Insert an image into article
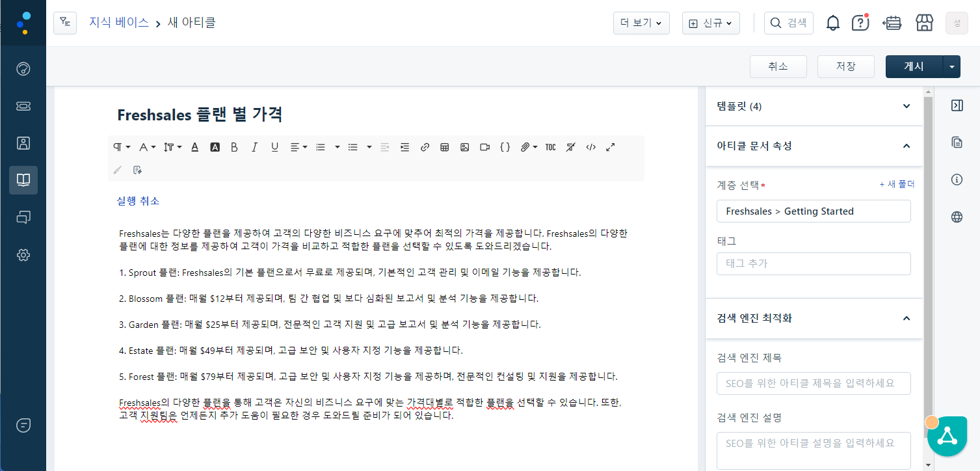The height and width of the screenshot is (471, 980). [464, 147]
